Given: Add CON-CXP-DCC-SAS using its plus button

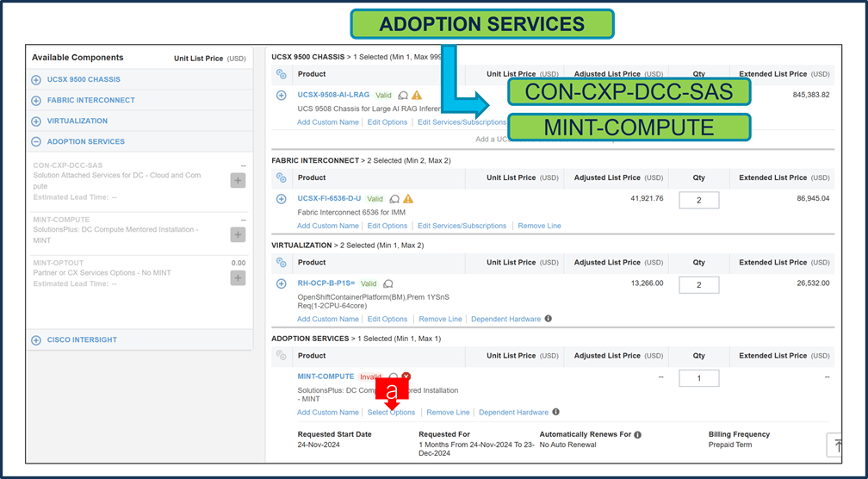Looking at the screenshot, I should pos(238,181).
